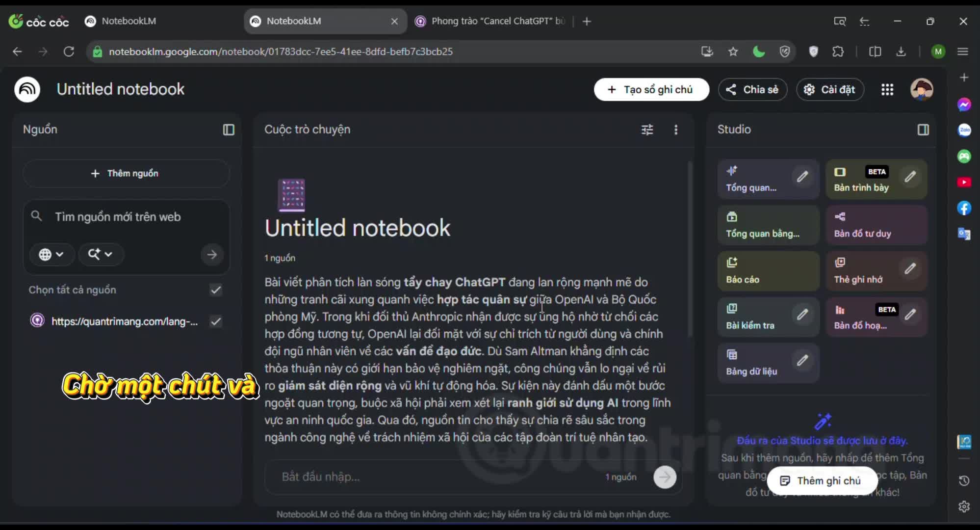Toggle the Chọn tất cả nguồn checkbox
Viewport: 980px width, 530px height.
tap(216, 290)
